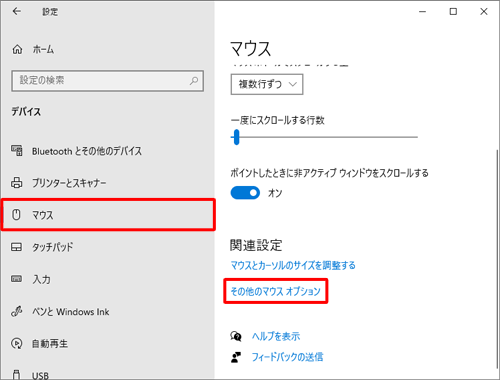500x380 pixels.
Task: Click その他のマウス オプション link
Action: coord(275,291)
